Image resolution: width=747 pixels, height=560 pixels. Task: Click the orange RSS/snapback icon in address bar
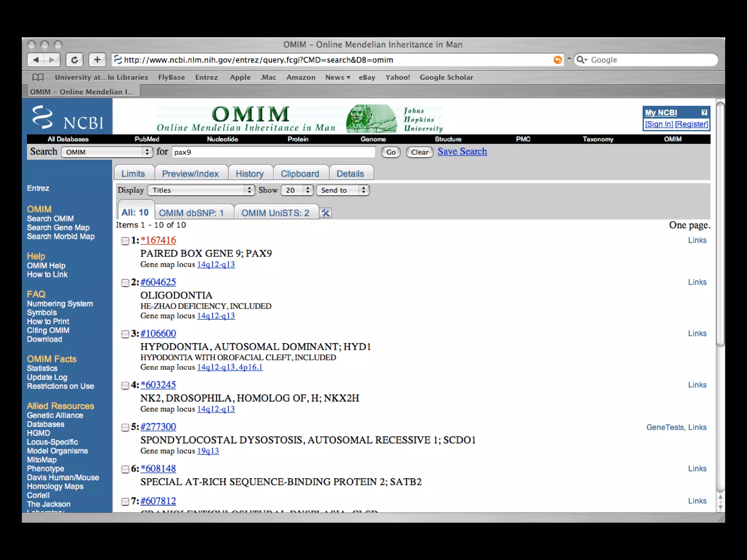(557, 60)
